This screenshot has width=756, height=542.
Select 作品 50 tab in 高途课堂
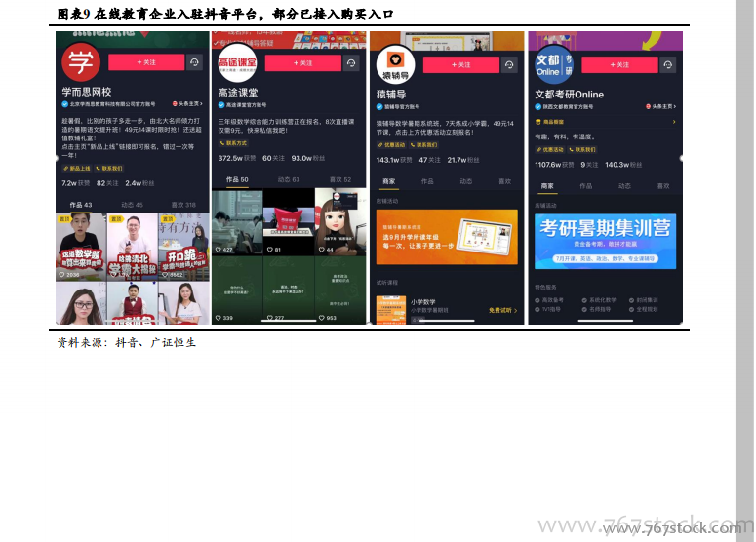pos(237,179)
